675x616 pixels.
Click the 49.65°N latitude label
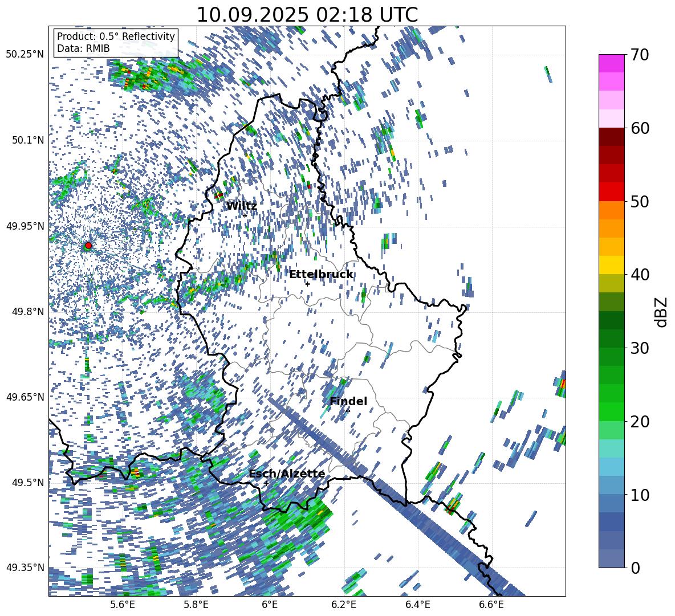[x=25, y=397]
